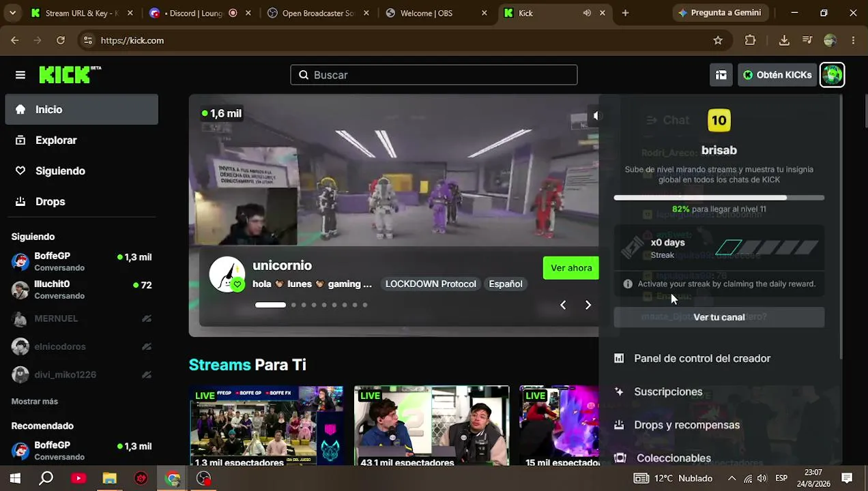Click the LOCKDOWN Protocol category tag

431,284
